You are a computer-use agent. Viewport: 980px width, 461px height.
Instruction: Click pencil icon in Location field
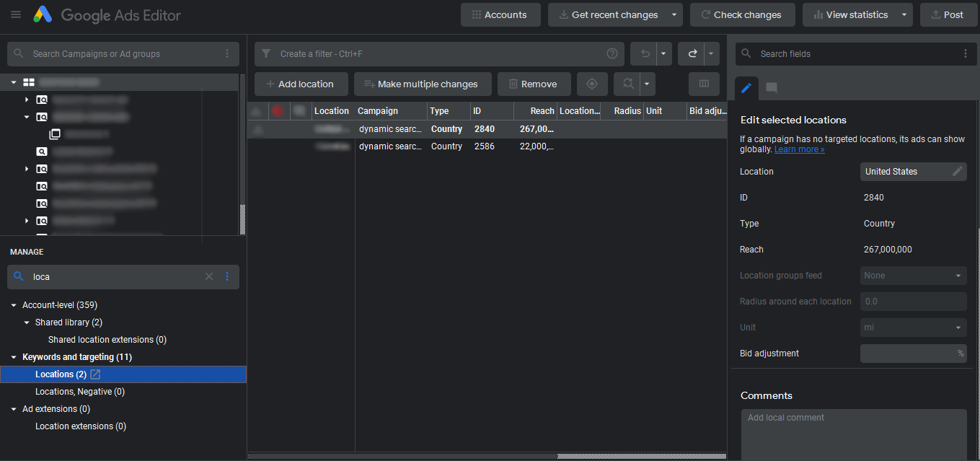[958, 171]
